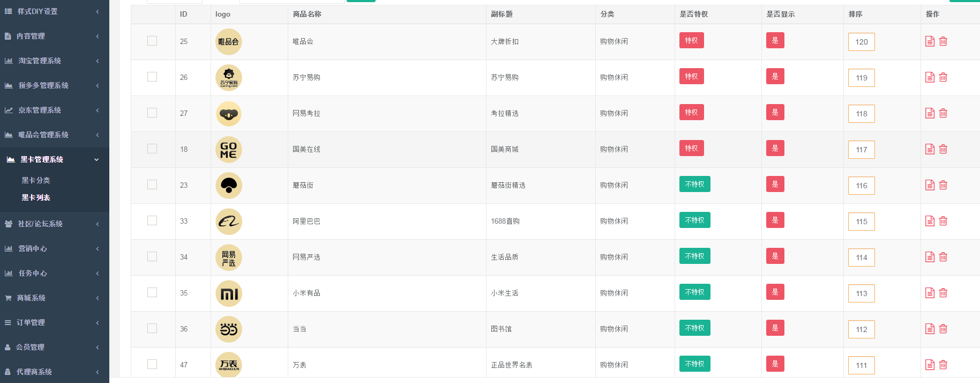Delete the 唯品会 row with trash icon
Image resolution: width=980 pixels, height=383 pixels.
tap(943, 41)
